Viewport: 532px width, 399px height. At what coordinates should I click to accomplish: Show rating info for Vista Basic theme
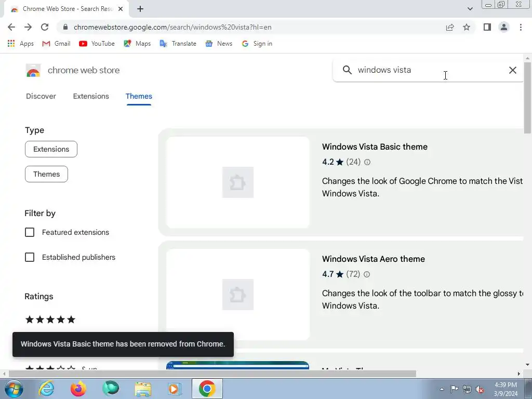coord(367,162)
